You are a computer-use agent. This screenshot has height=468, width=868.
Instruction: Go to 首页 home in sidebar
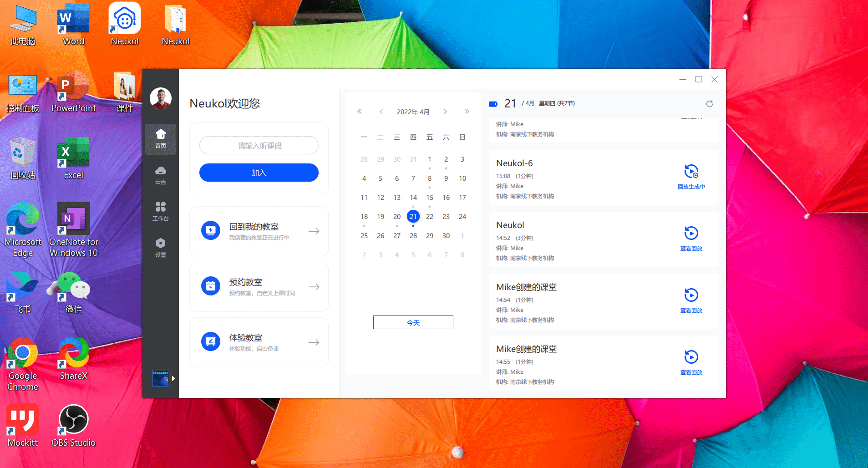pos(161,139)
